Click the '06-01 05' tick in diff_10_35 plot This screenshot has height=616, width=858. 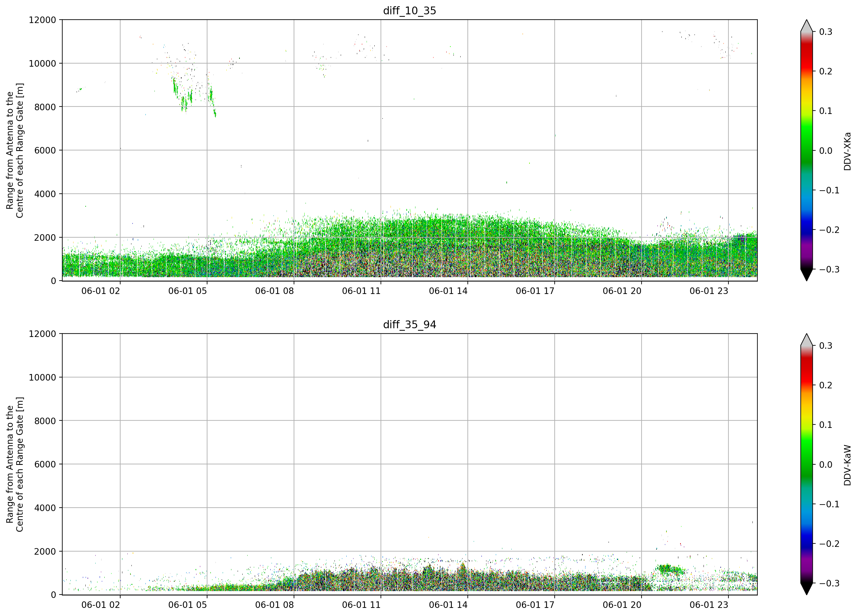click(188, 291)
